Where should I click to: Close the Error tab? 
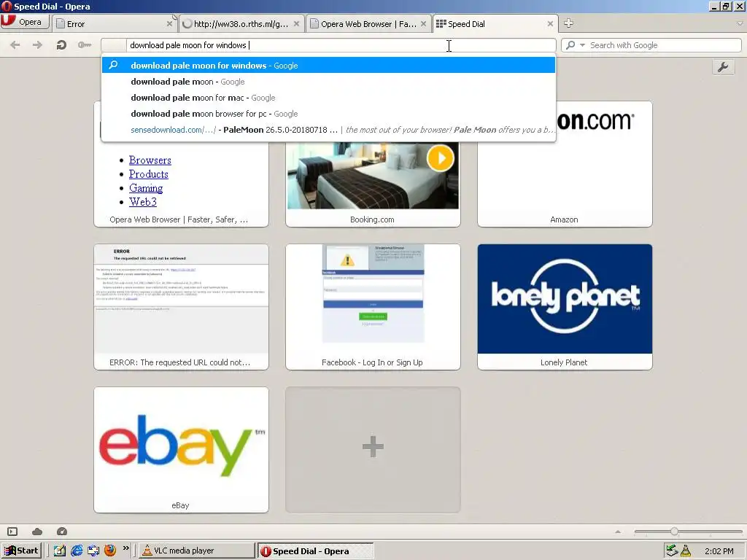pos(169,24)
